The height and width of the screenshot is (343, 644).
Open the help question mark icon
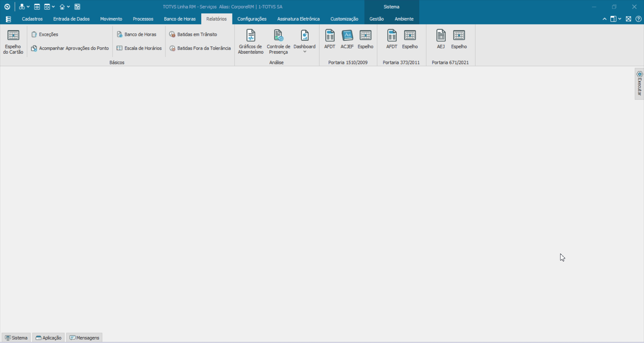(639, 19)
